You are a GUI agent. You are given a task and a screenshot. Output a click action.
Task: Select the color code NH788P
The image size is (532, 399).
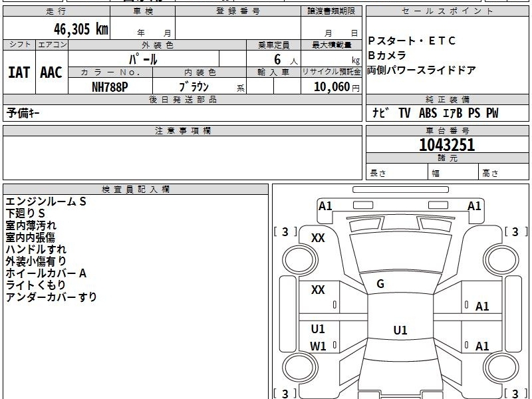pyautogui.click(x=110, y=87)
